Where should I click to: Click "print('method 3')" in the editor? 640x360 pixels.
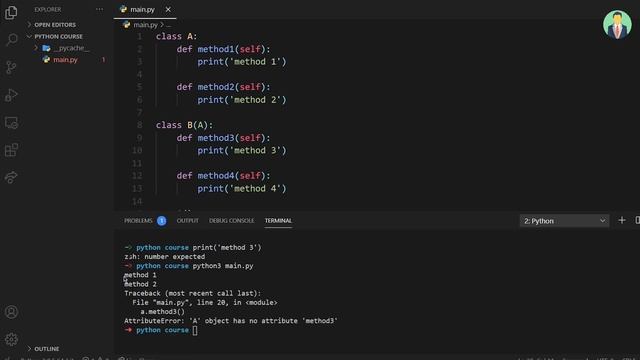[x=242, y=150]
